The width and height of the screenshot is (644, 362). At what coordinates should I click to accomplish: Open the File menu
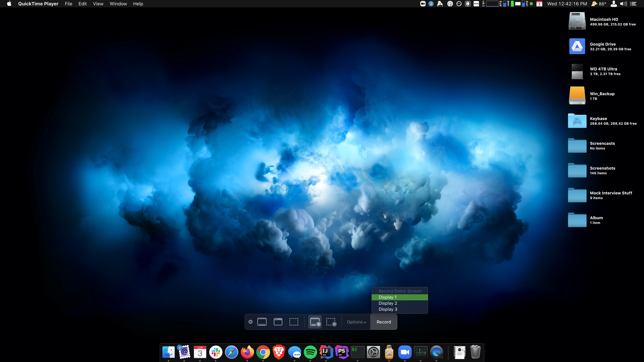point(68,4)
